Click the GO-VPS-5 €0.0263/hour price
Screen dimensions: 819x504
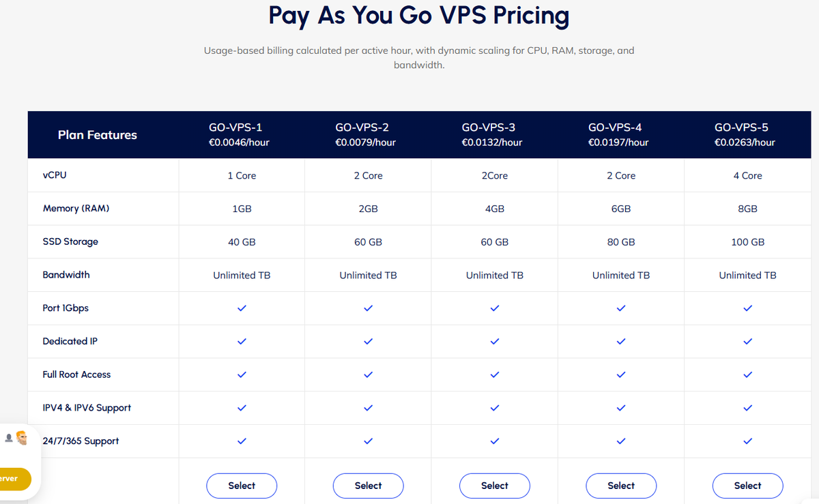coord(745,143)
